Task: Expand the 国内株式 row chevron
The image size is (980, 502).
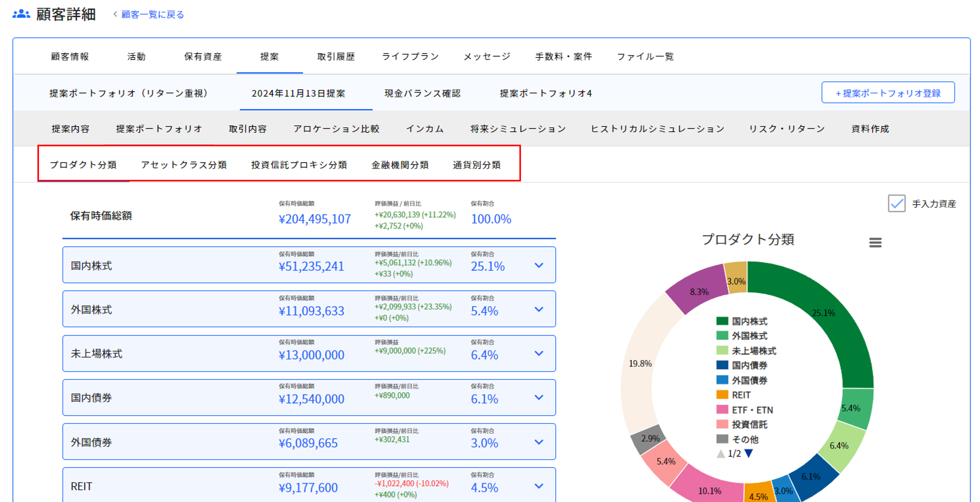Action: pos(539,265)
